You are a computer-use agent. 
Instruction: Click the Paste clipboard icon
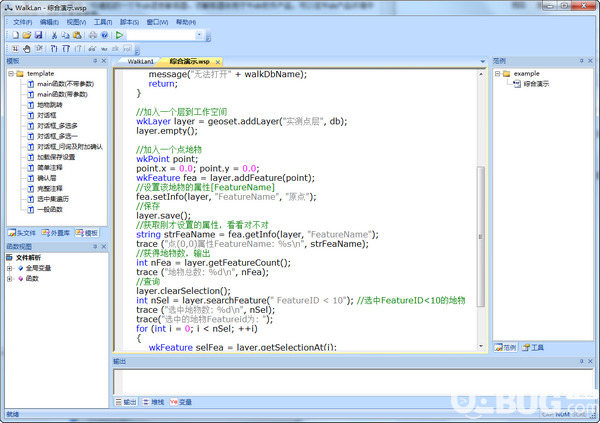[77, 35]
